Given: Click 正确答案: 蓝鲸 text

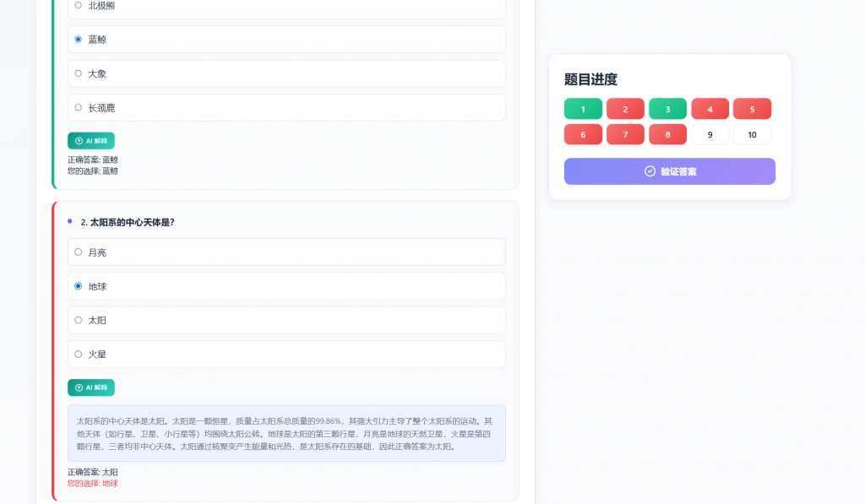Looking at the screenshot, I should (x=93, y=160).
